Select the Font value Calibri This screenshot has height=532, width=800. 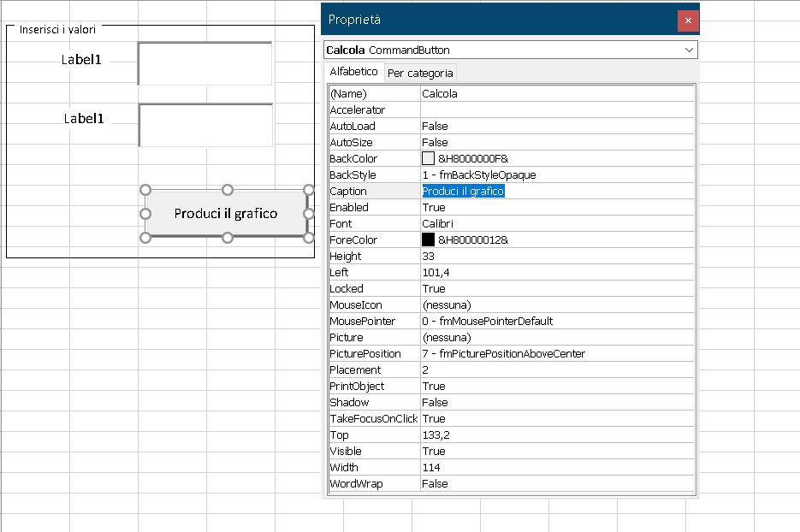(x=557, y=224)
